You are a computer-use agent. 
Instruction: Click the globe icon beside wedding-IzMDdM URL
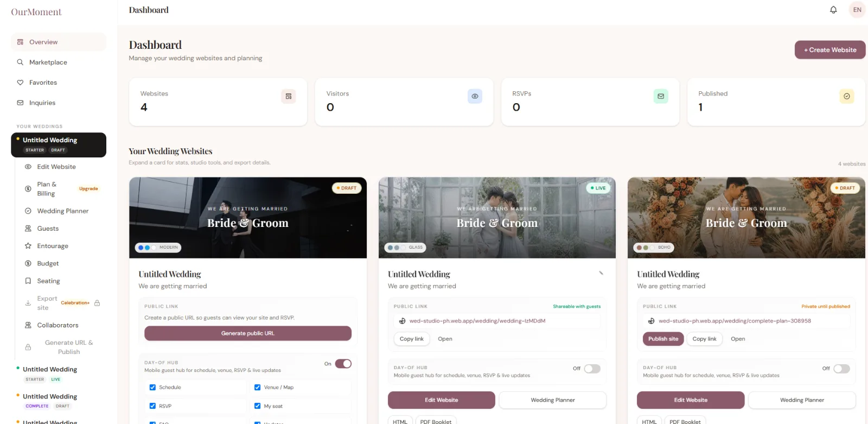tap(403, 321)
